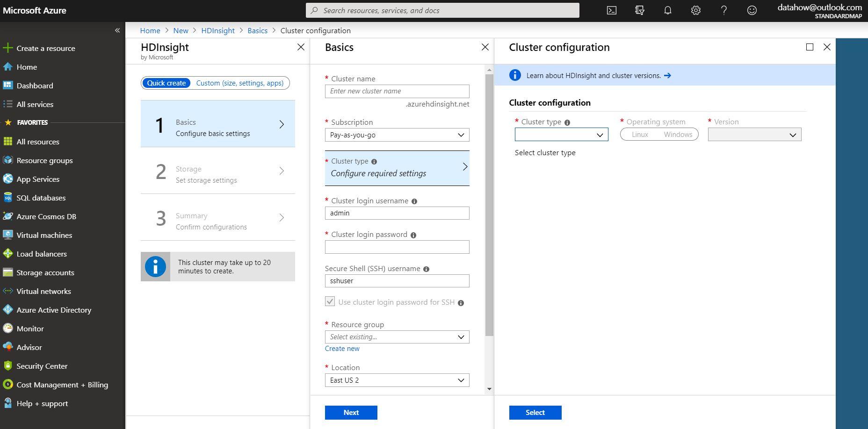Open the notifications bell
The width and height of the screenshot is (868, 429).
tap(668, 10)
